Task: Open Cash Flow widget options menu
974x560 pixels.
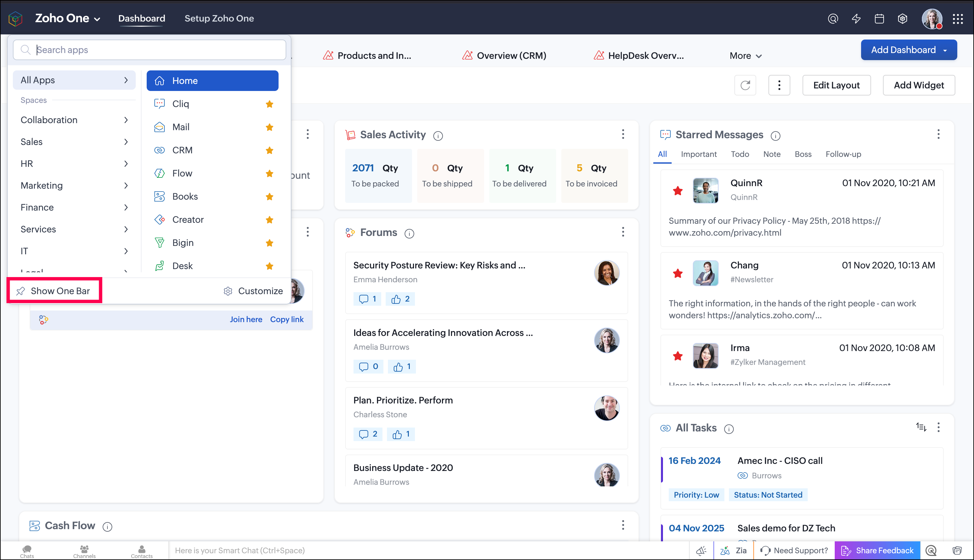Action: (623, 525)
